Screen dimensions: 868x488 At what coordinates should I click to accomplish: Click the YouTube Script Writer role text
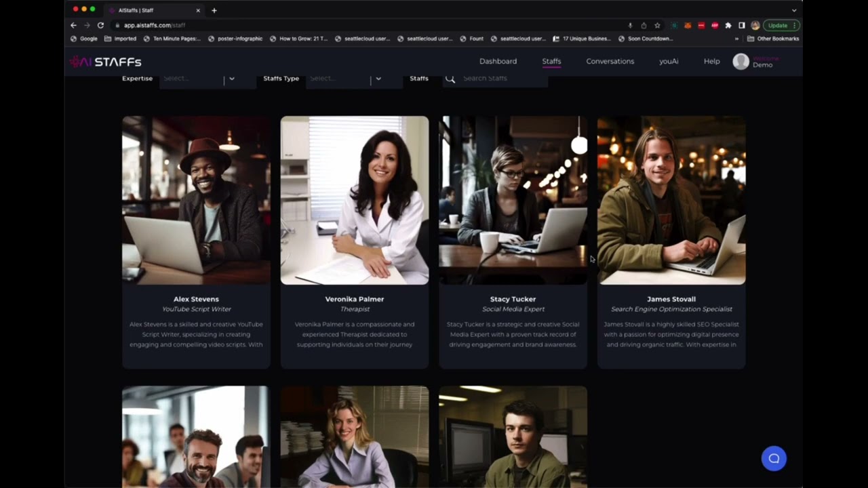196,309
